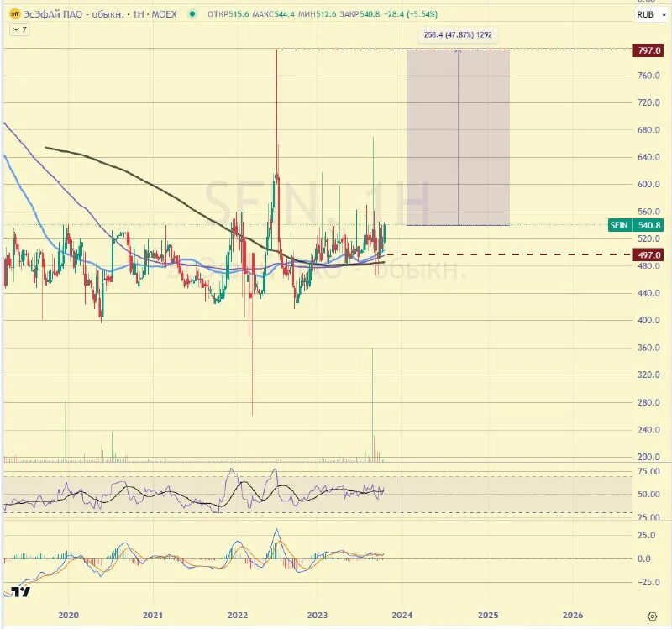
Task: Select the 797.0 horizontal line price label
Action: point(648,50)
